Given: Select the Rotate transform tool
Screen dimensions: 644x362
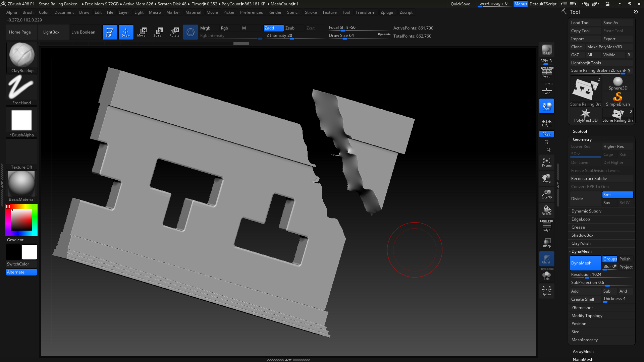Looking at the screenshot, I should [x=174, y=32].
